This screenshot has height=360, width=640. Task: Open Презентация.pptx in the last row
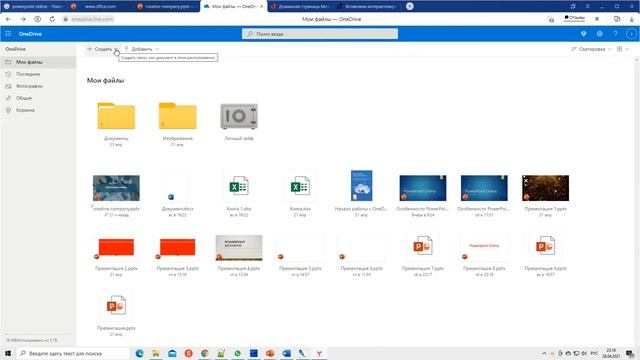(116, 306)
